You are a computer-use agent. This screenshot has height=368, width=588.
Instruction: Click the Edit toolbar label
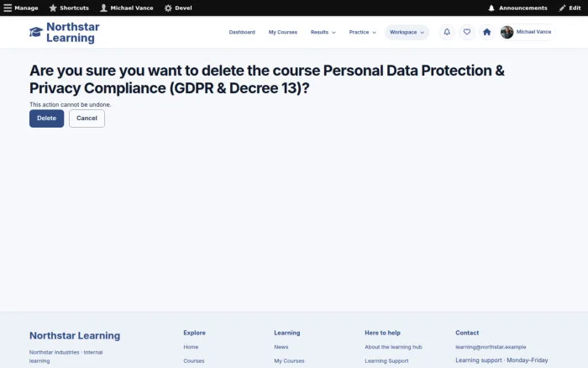point(575,8)
